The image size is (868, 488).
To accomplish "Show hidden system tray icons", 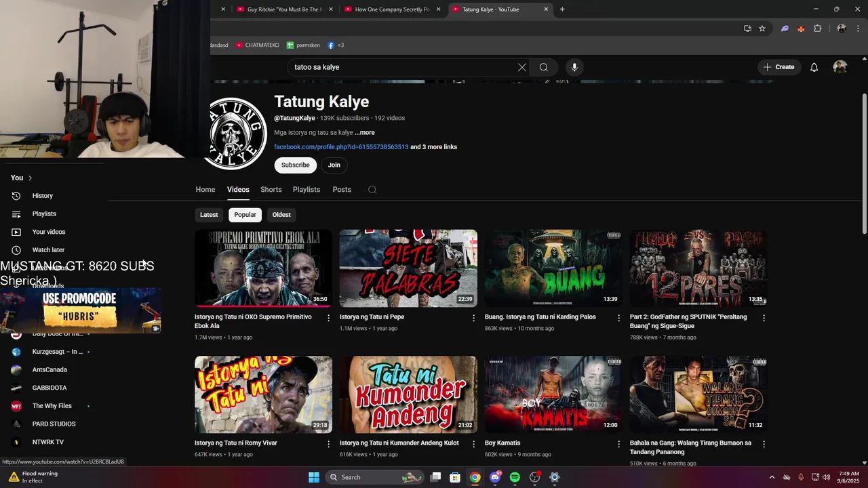I will (x=772, y=477).
